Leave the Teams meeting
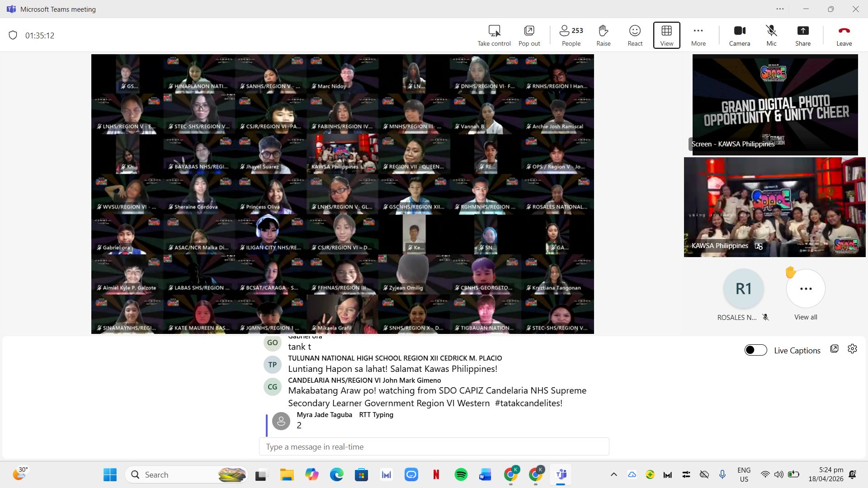 pyautogui.click(x=844, y=35)
